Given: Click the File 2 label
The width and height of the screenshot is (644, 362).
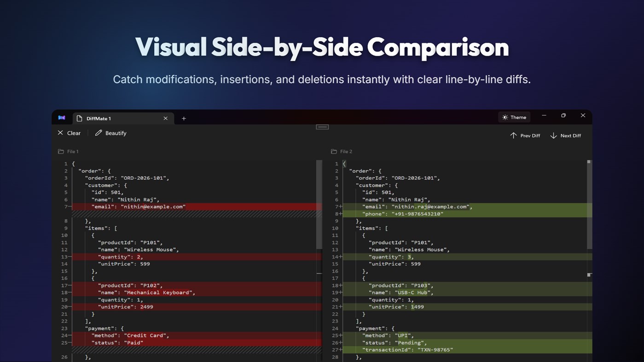Looking at the screenshot, I should click(x=346, y=151).
